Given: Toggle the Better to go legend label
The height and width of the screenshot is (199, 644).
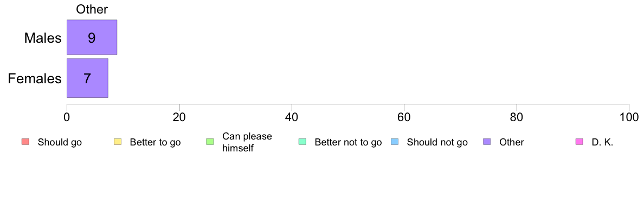Looking at the screenshot, I should pos(155,143).
